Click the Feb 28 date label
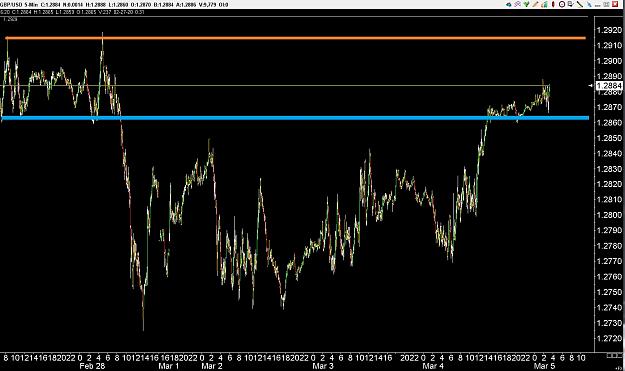Screen dimensions: 625x371 pos(92,366)
